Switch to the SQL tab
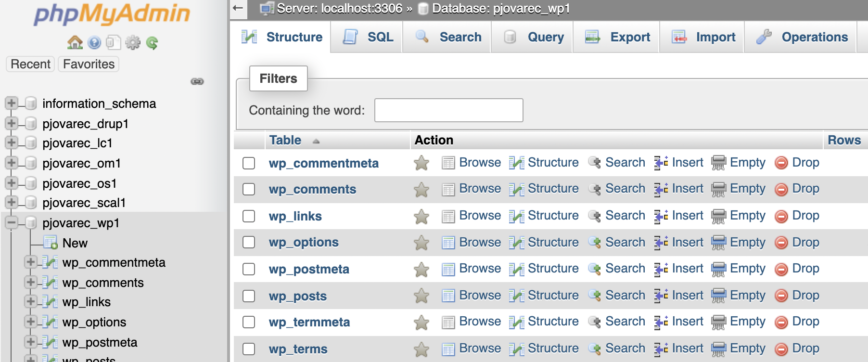Viewport: 868px width, 362px height. 368,37
